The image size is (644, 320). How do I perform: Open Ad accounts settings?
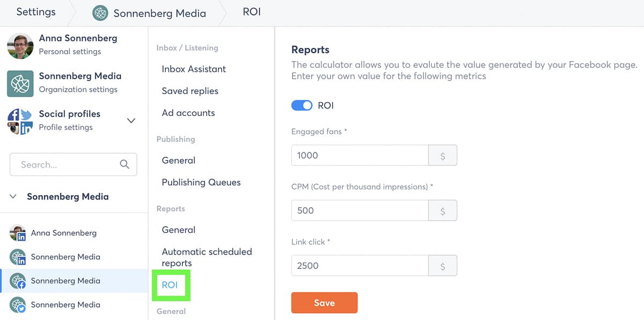[188, 113]
